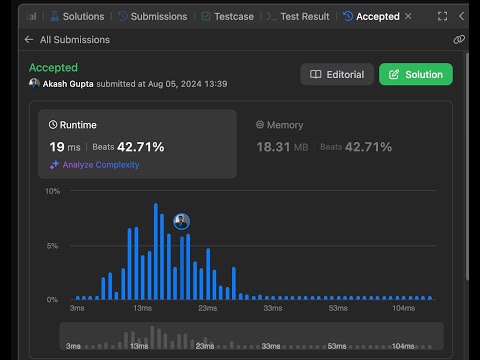Click the 23ms chart axis label

click(x=208, y=308)
